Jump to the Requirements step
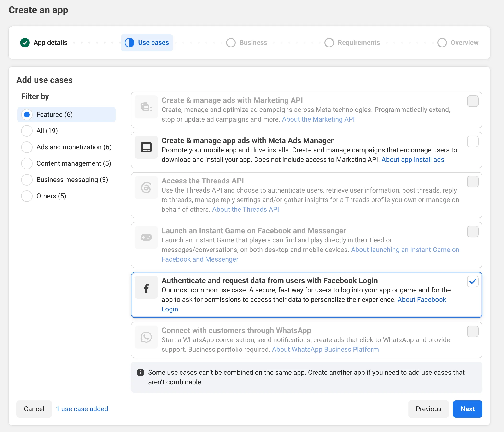The image size is (504, 432). pos(352,43)
